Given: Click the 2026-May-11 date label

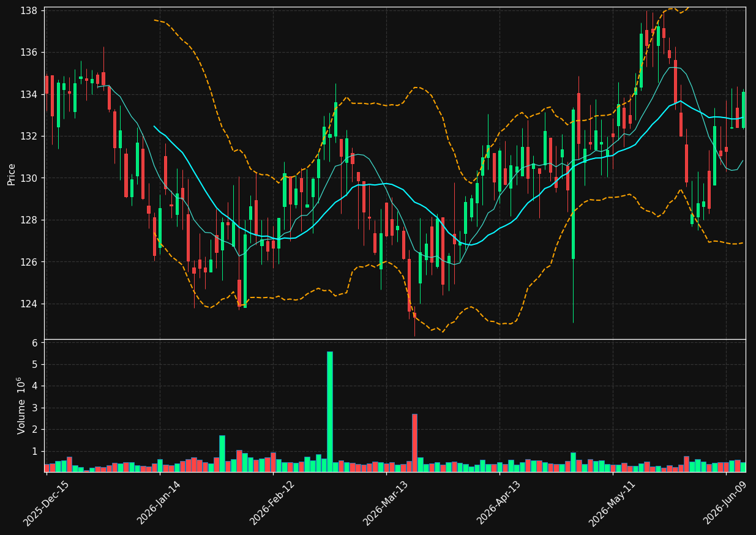Looking at the screenshot, I should point(612,503).
